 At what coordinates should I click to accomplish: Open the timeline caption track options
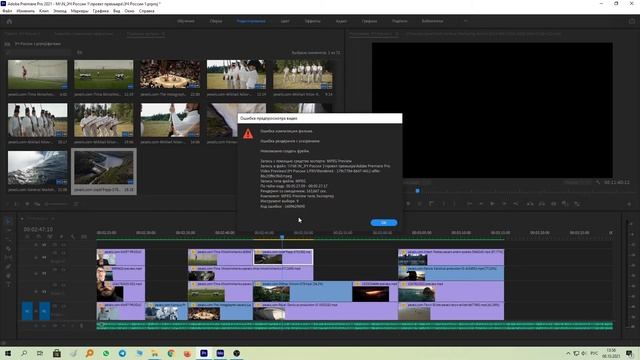84,237
